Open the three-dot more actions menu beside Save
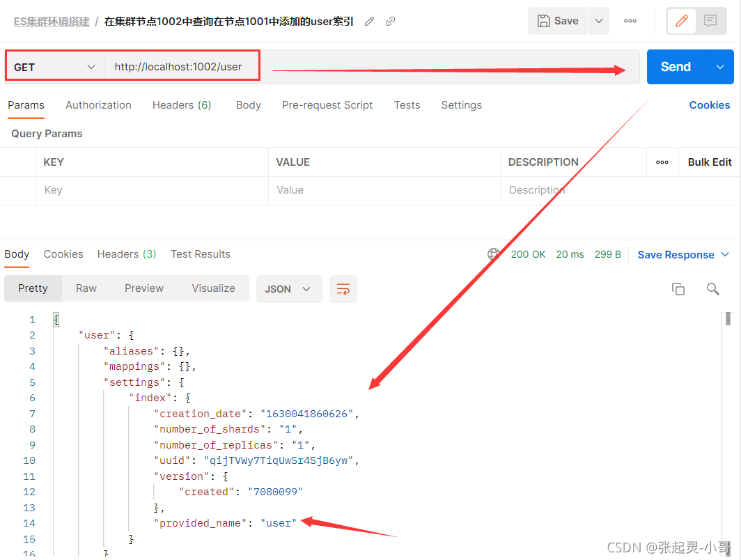Viewport: 741px width, 560px height. tap(630, 21)
